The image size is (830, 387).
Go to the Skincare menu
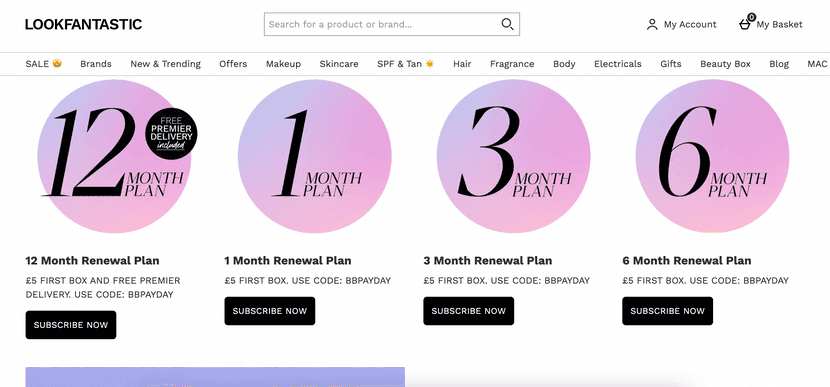click(x=339, y=64)
